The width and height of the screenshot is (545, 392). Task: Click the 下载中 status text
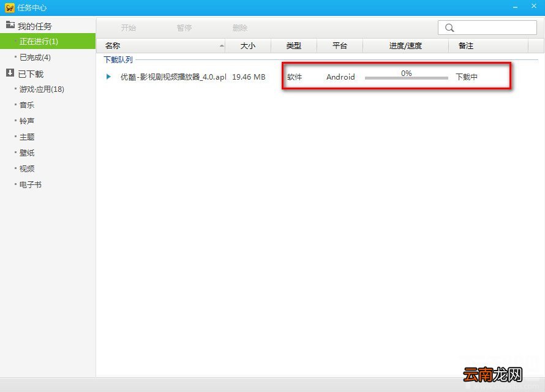(467, 77)
